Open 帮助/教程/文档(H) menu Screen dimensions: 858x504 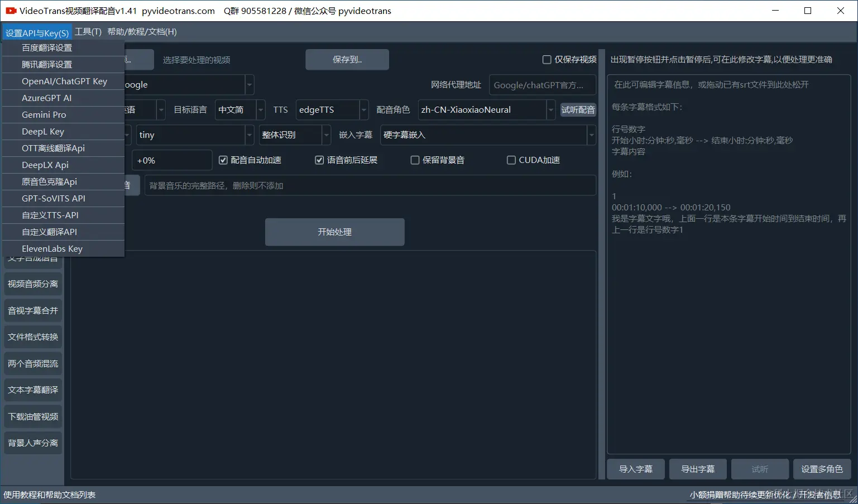click(x=142, y=32)
